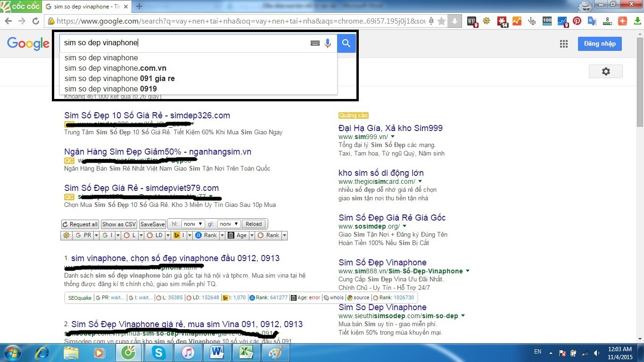
Task: Click the 'Request all' SEOquake button
Action: [80, 224]
